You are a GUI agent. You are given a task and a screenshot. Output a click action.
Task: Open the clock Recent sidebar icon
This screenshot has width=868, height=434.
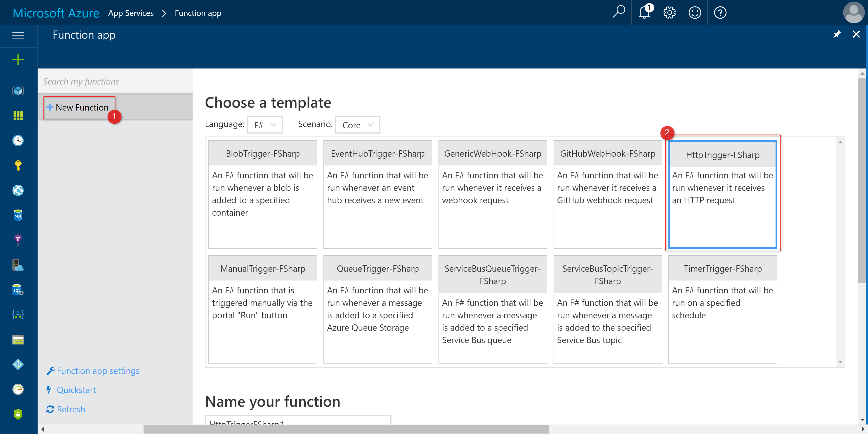tap(18, 140)
